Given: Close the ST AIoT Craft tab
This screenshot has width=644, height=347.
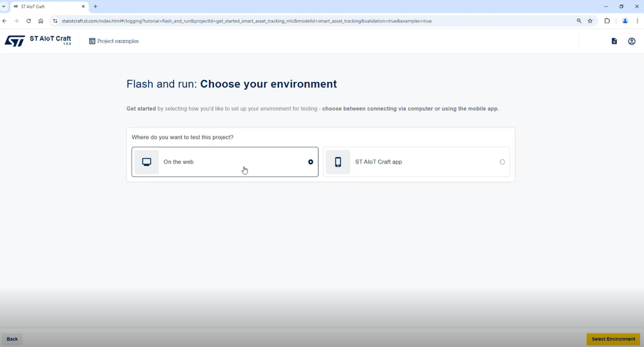Looking at the screenshot, I should point(83,6).
